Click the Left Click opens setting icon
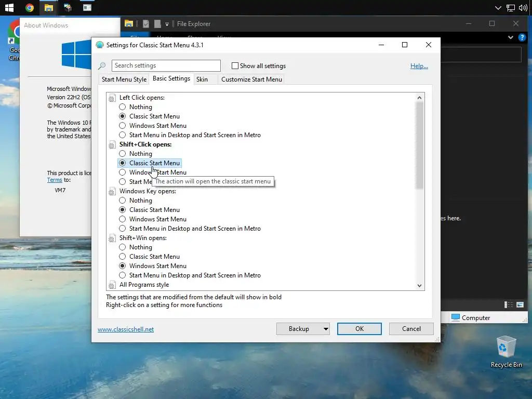 pos(112,98)
